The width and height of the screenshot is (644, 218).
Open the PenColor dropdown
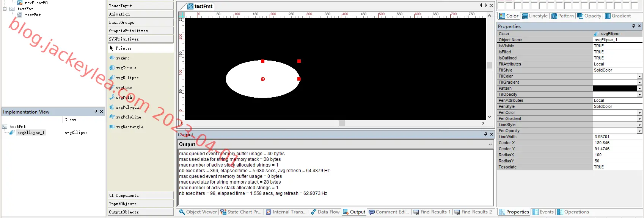[639, 113]
